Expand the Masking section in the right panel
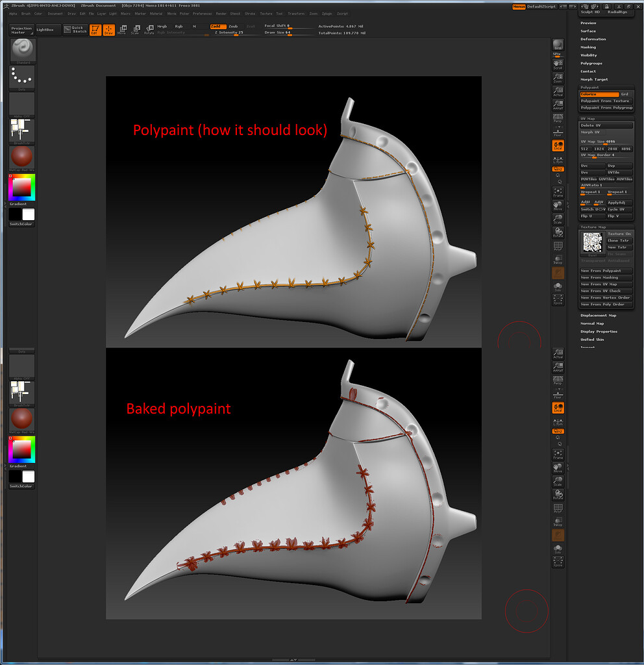Image resolution: width=644 pixels, height=665 pixels. click(588, 47)
